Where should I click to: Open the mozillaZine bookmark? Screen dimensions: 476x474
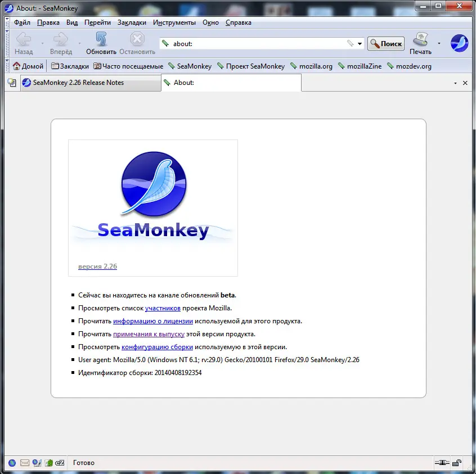point(360,66)
